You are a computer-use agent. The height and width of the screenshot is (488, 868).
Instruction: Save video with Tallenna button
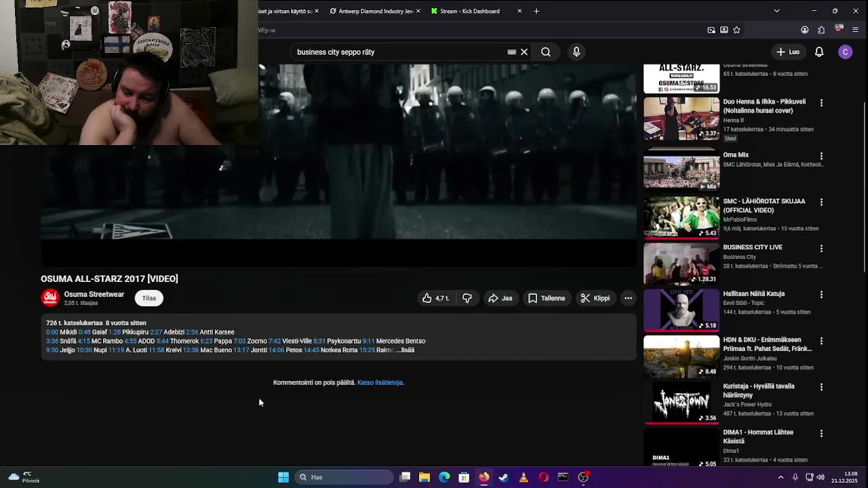point(547,298)
